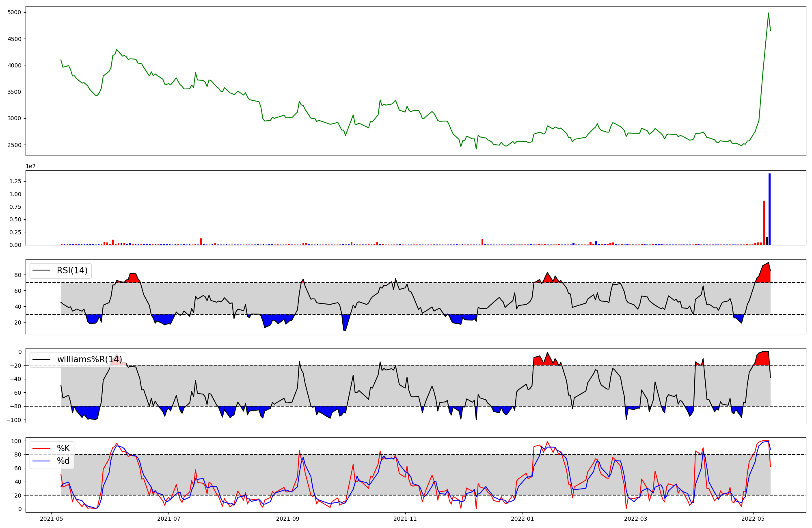Screen dimensions: 812x528
Task: Click the 2021-05 x-axis date label
Action: pyautogui.click(x=51, y=518)
